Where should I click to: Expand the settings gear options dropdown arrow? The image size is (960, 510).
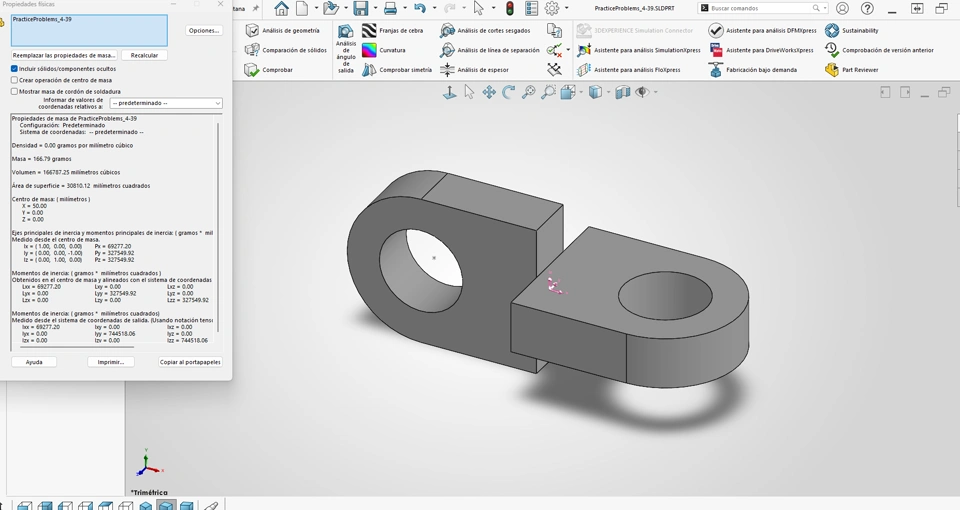[x=567, y=9]
